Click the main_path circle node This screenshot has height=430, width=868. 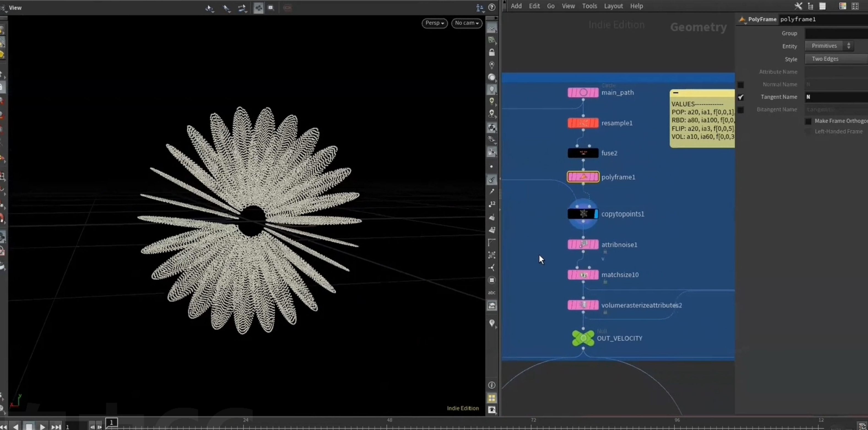pyautogui.click(x=583, y=92)
